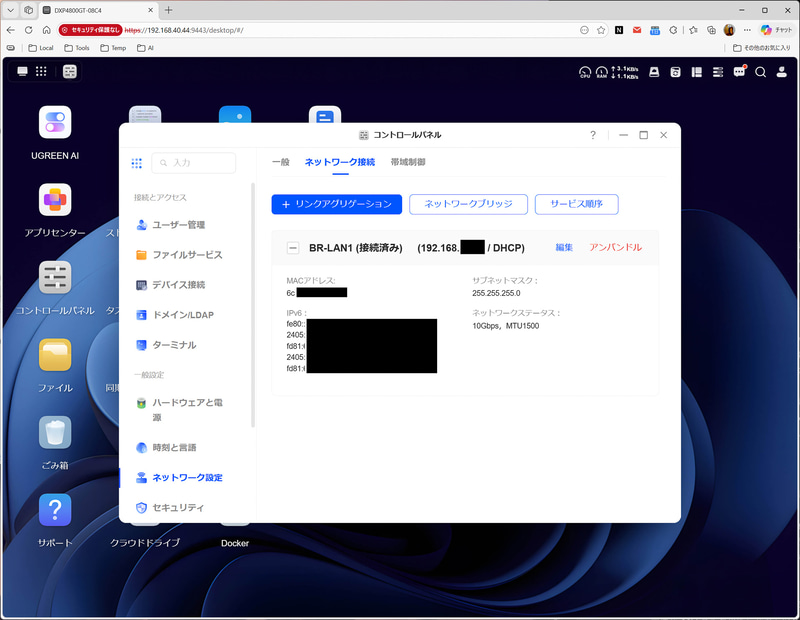Open the browser settings ellipsis menu

click(x=747, y=30)
